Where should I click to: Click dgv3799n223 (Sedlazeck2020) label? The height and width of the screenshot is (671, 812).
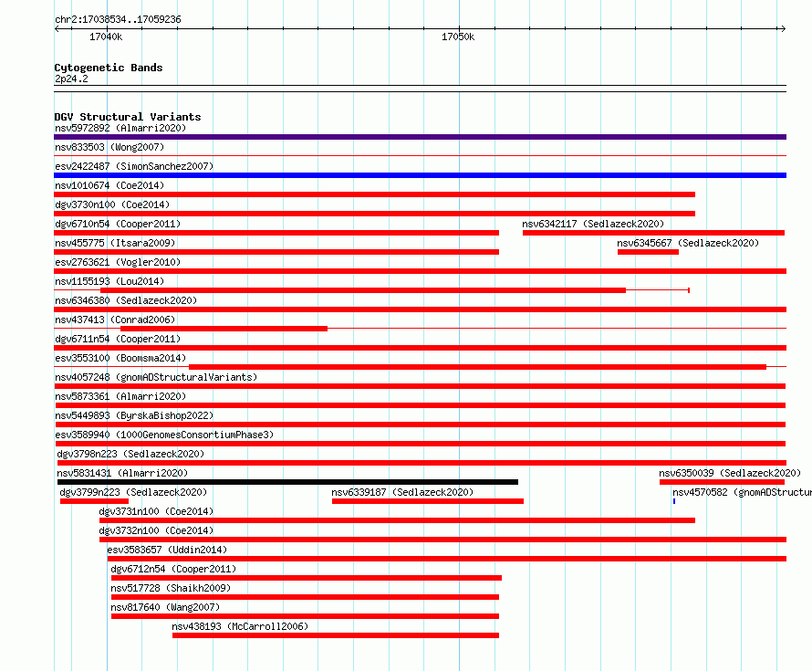click(x=133, y=492)
